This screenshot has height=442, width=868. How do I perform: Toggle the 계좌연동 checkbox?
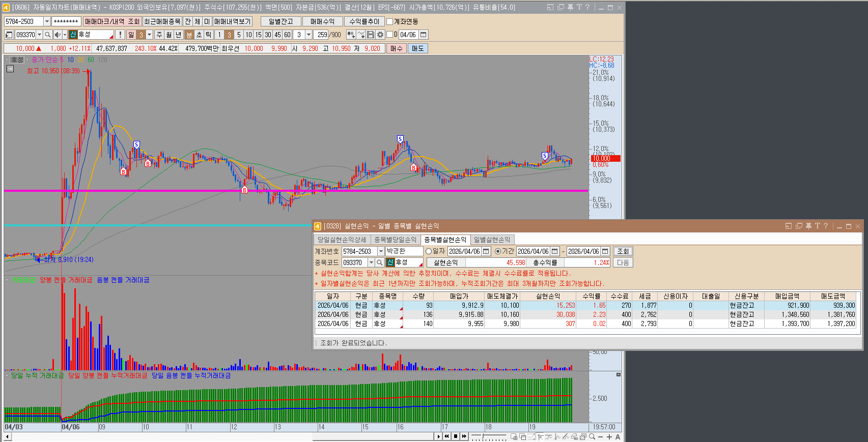tap(390, 21)
